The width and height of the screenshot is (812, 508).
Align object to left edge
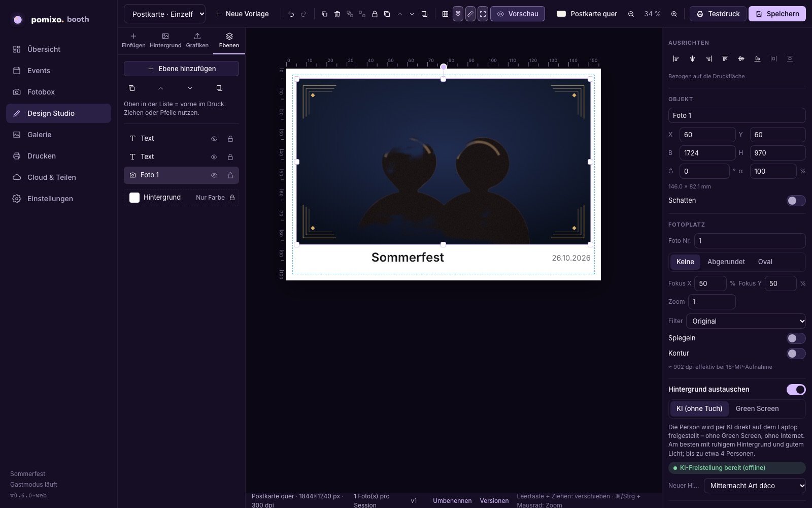click(676, 59)
